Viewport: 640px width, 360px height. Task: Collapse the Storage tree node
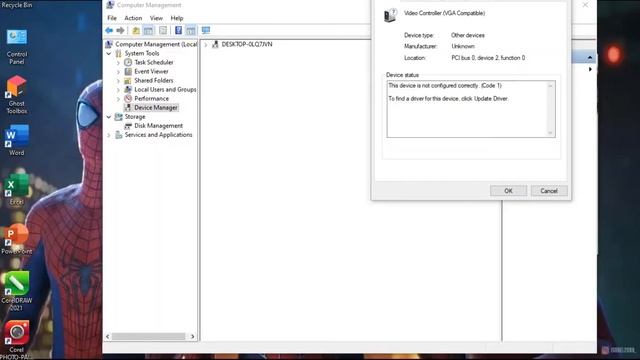click(x=109, y=117)
